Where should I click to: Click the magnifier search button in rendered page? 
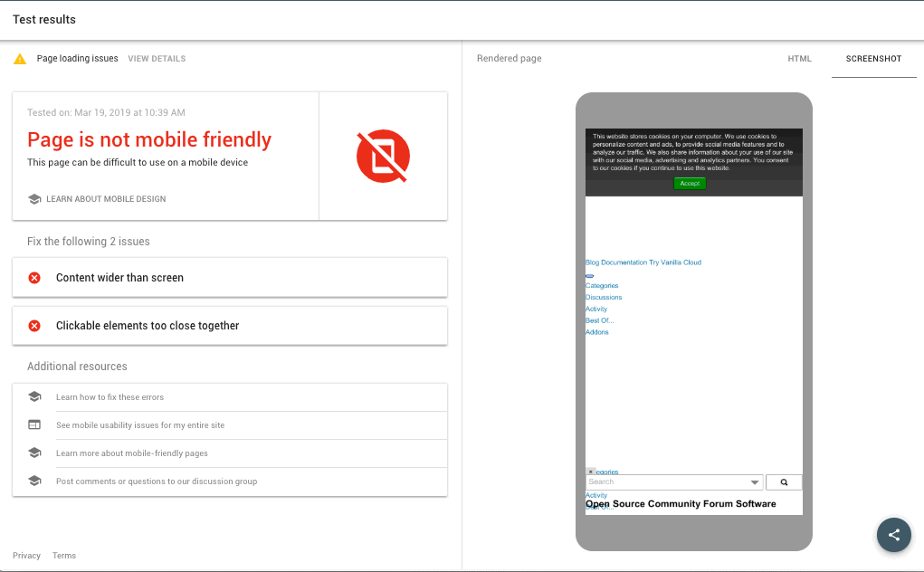point(784,481)
